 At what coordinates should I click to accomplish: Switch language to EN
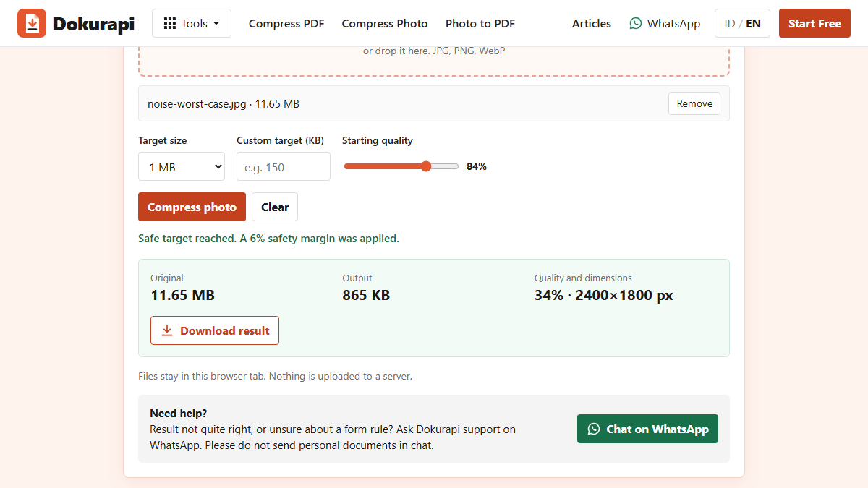click(753, 23)
